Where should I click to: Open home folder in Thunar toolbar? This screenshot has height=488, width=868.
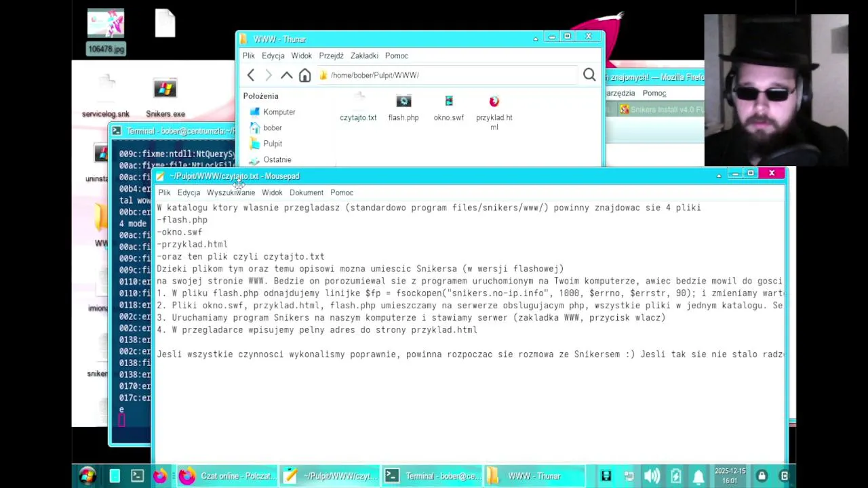304,75
